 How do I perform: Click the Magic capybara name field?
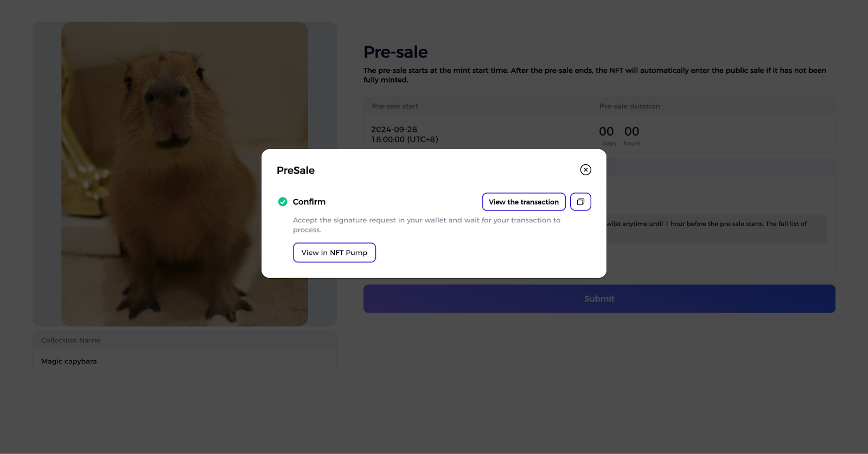[184, 361]
